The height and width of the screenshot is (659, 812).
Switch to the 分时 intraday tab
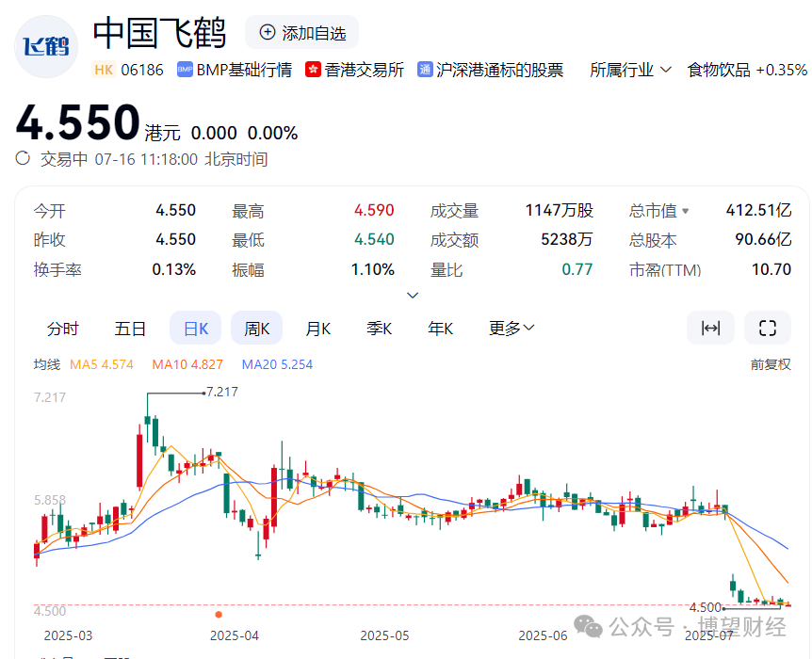63,329
